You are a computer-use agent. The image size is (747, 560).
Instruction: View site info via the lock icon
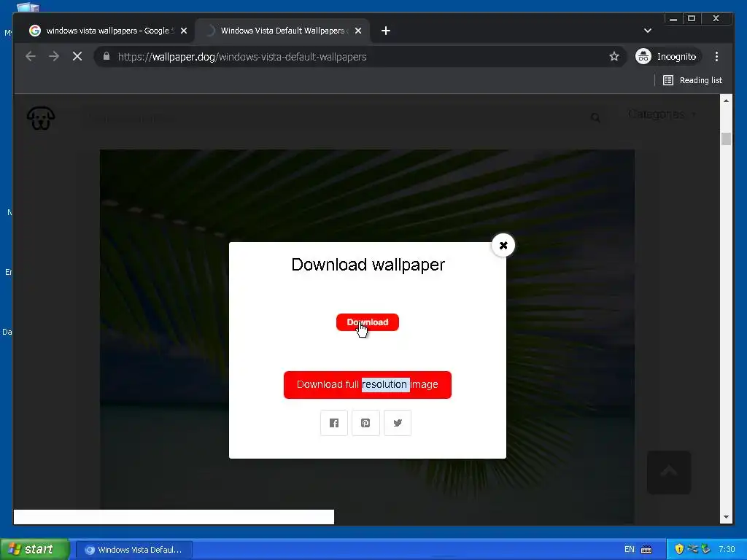tap(107, 57)
